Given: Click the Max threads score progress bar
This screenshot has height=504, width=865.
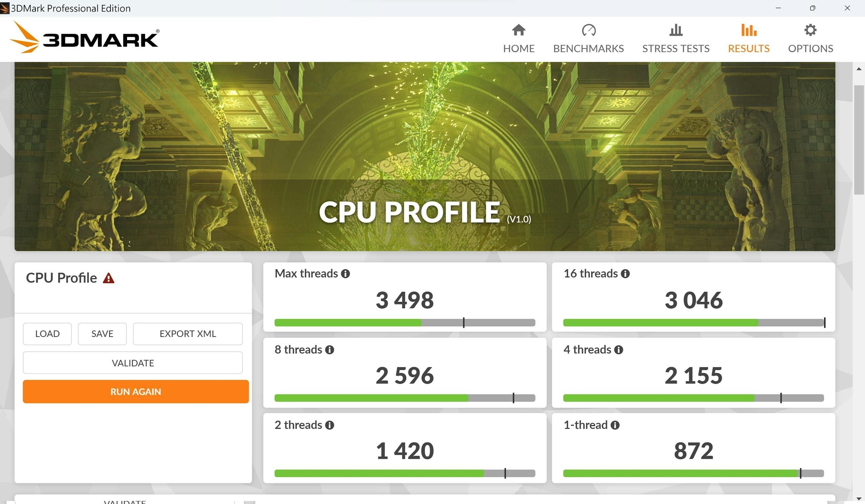Looking at the screenshot, I should pos(404,323).
